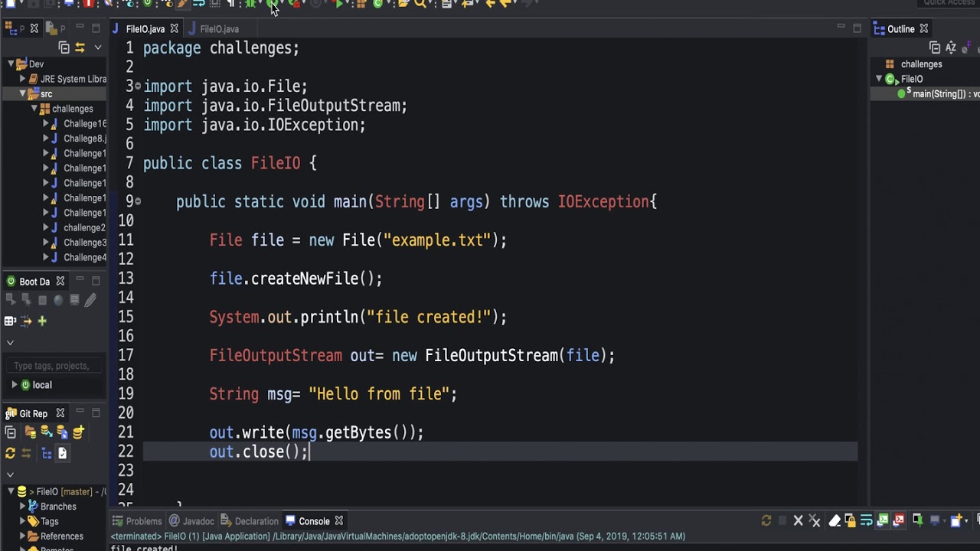
Task: Open the Declaration tab
Action: [250, 521]
